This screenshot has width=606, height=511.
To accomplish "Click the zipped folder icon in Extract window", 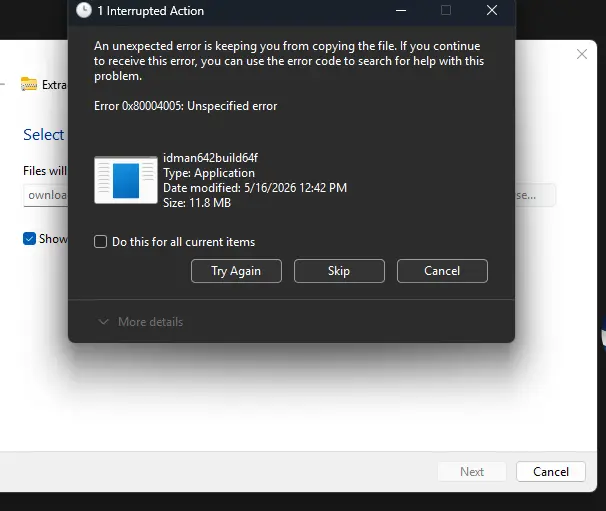I will [29, 84].
